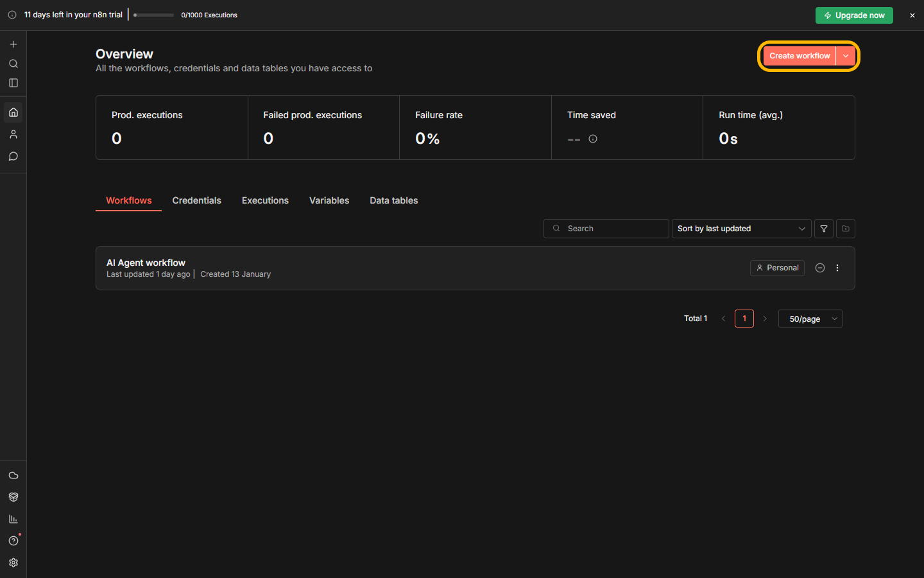The image size is (924, 578).
Task: Change the 50/page items-per-page dropdown
Action: click(810, 319)
